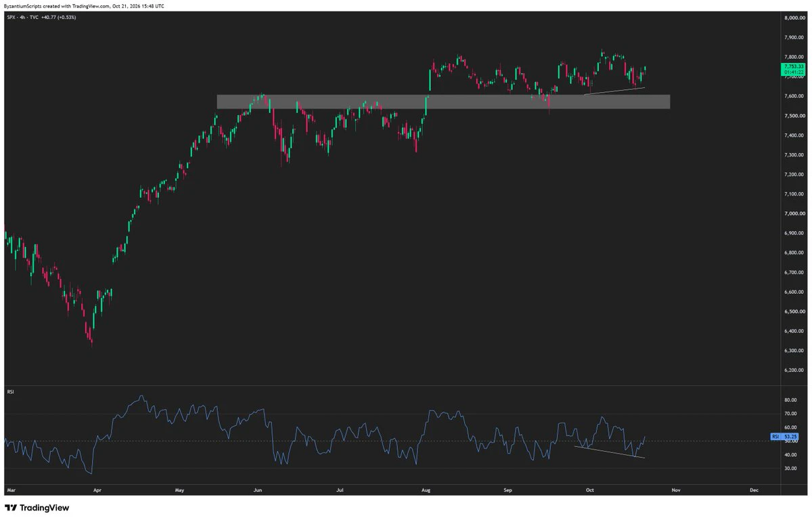Screen dimensions: 812x520
Task: Click the Dec label on the time axis
Action: click(x=754, y=489)
